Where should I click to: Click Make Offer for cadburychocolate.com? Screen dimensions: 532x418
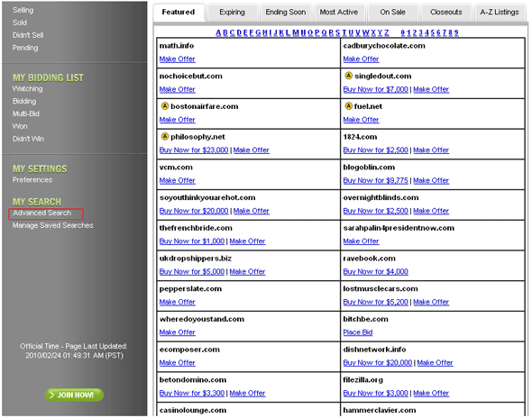[x=361, y=59]
